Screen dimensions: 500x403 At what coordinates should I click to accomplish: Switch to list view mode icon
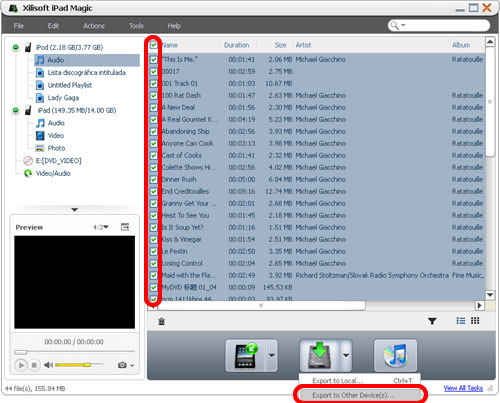461,321
